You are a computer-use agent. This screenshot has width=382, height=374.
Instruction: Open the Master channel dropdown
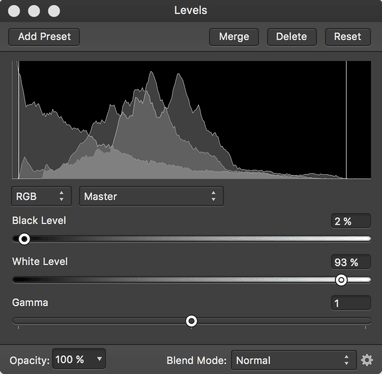point(151,196)
